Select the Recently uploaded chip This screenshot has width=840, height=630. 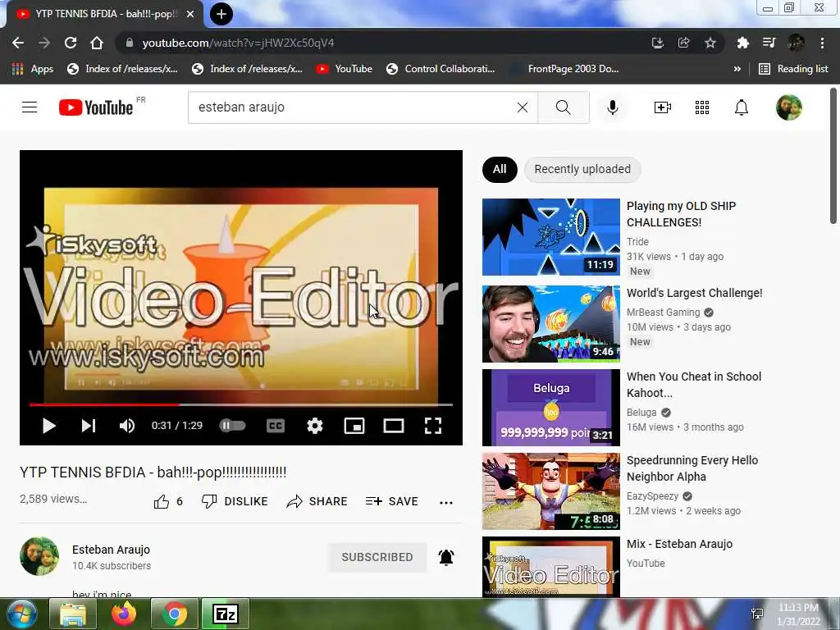pos(582,169)
